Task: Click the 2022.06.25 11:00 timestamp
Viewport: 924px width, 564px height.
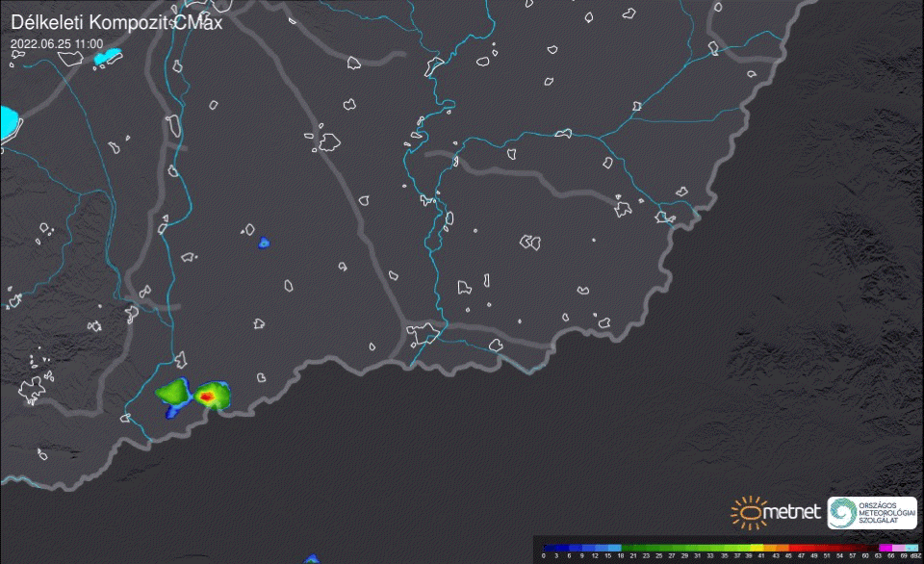Action: pos(57,43)
